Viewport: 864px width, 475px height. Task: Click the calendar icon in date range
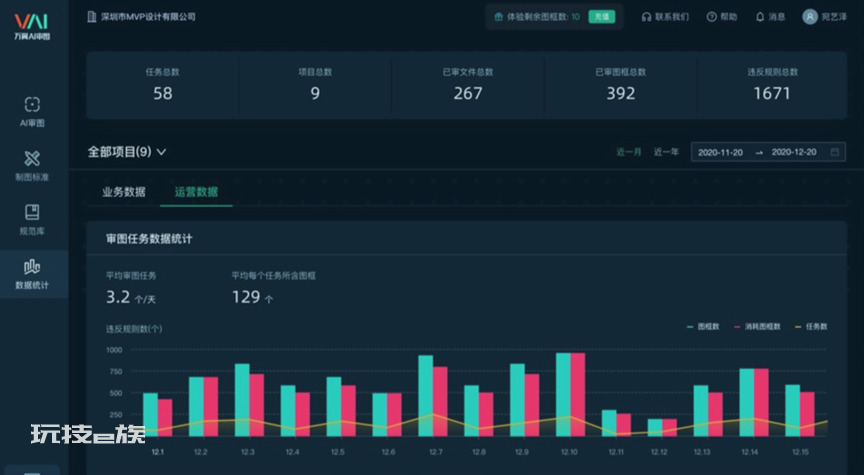tap(835, 152)
